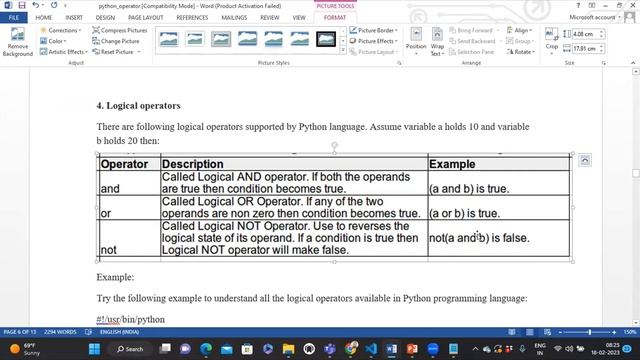Open the Picture Border dropdown
640x360 pixels.
pyautogui.click(x=373, y=31)
